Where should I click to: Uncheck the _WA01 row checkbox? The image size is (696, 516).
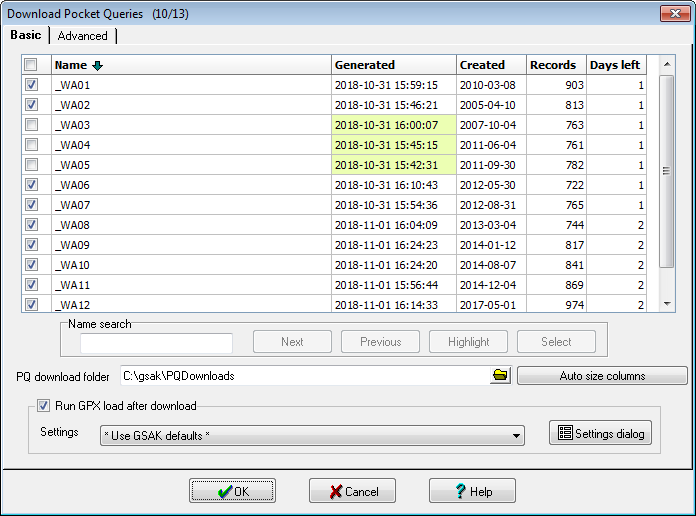(x=31, y=84)
